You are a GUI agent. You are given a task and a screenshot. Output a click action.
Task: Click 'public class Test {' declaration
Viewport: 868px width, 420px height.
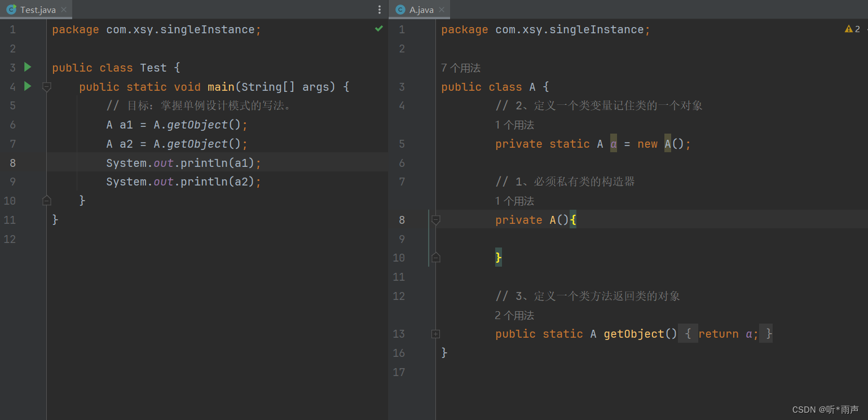click(x=116, y=68)
